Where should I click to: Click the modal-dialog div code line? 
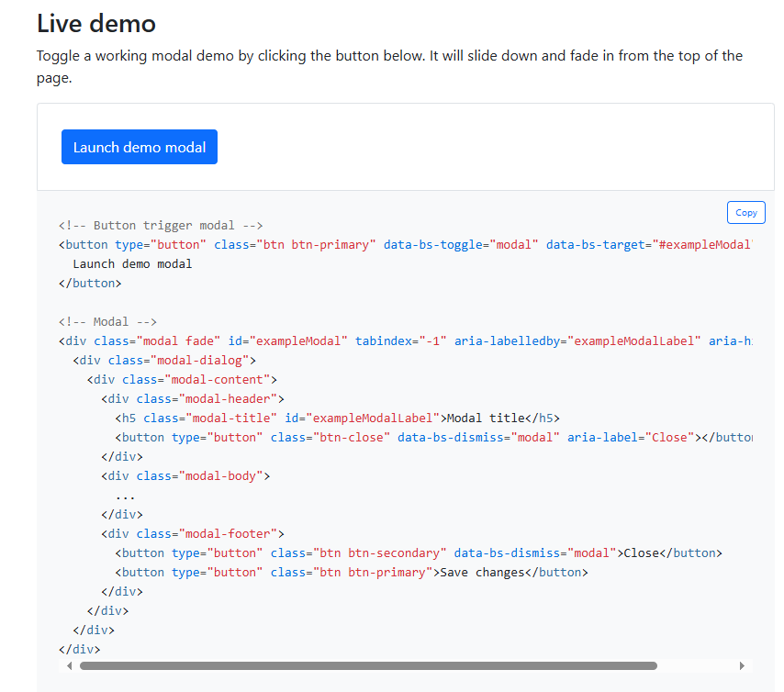tap(164, 361)
